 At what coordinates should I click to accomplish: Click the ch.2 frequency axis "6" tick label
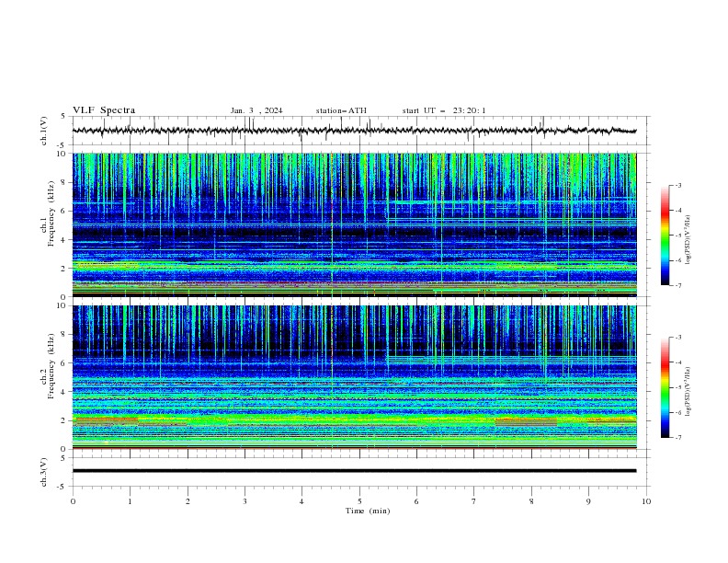click(x=63, y=363)
